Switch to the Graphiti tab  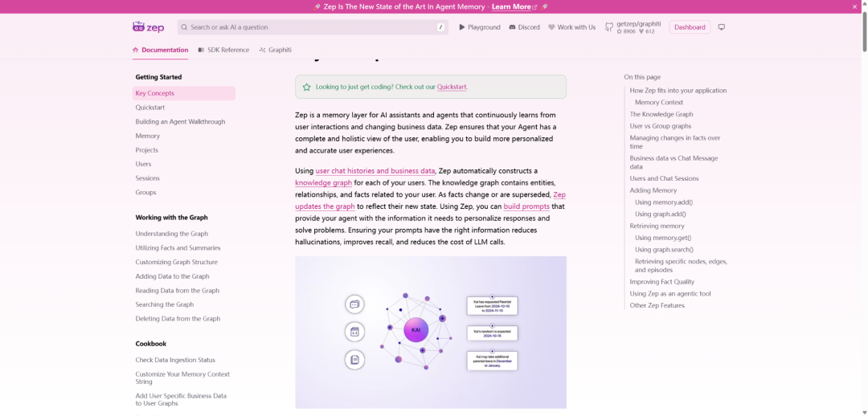click(x=275, y=50)
